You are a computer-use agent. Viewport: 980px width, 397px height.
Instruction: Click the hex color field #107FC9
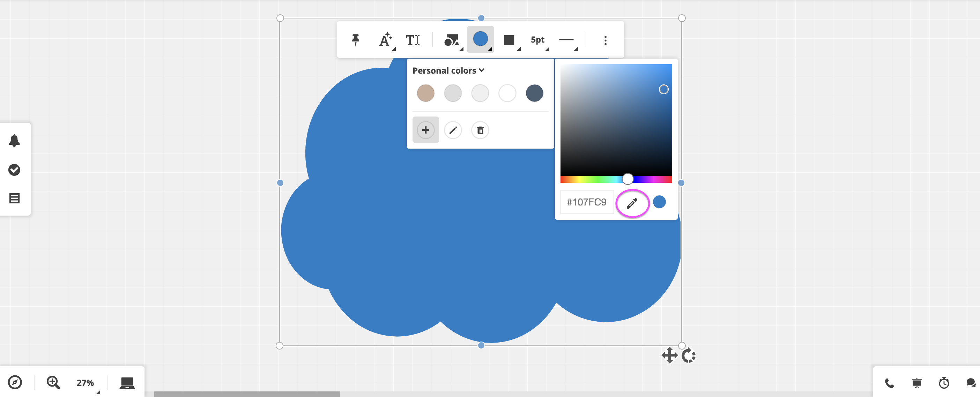(587, 202)
